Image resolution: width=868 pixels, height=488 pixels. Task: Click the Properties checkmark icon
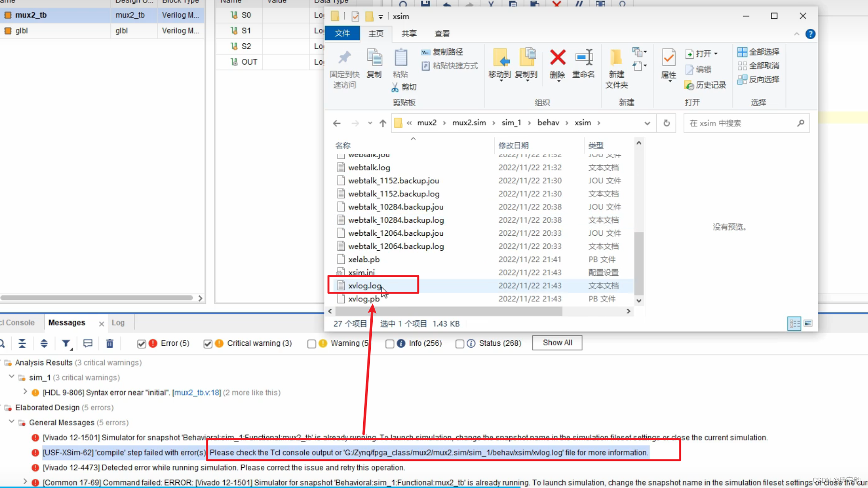(x=668, y=57)
